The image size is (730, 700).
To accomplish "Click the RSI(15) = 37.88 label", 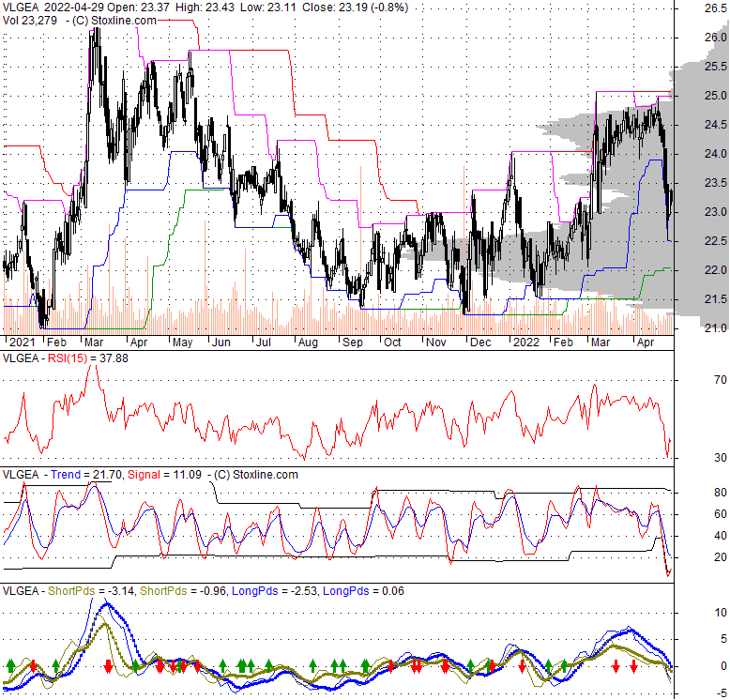I will pyautogui.click(x=88, y=358).
